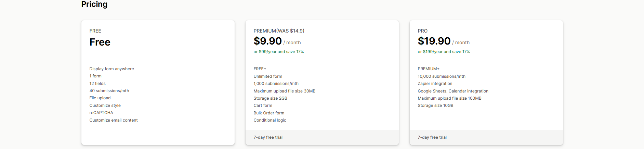Click Maximum upload file size 30MB
This screenshot has width=644, height=149.
point(284,91)
